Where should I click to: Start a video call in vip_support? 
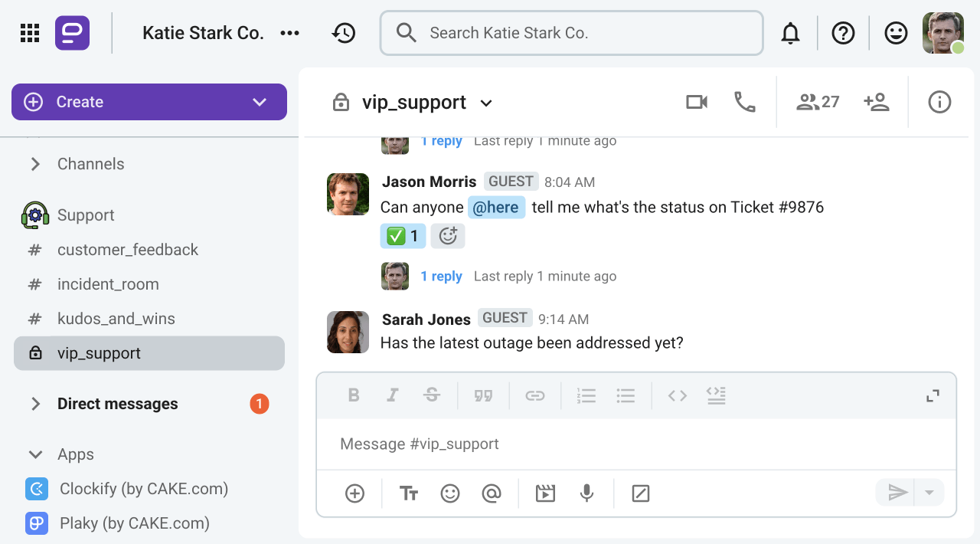tap(696, 101)
